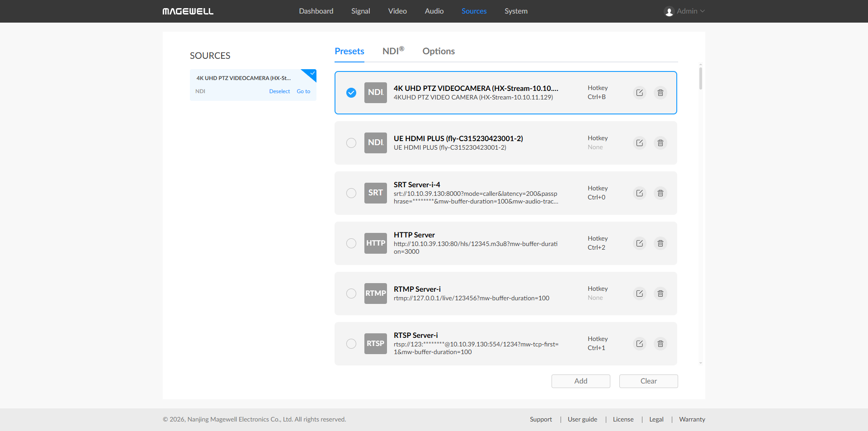Image resolution: width=868 pixels, height=431 pixels.
Task: Deselect the current NDI source
Action: point(279,91)
